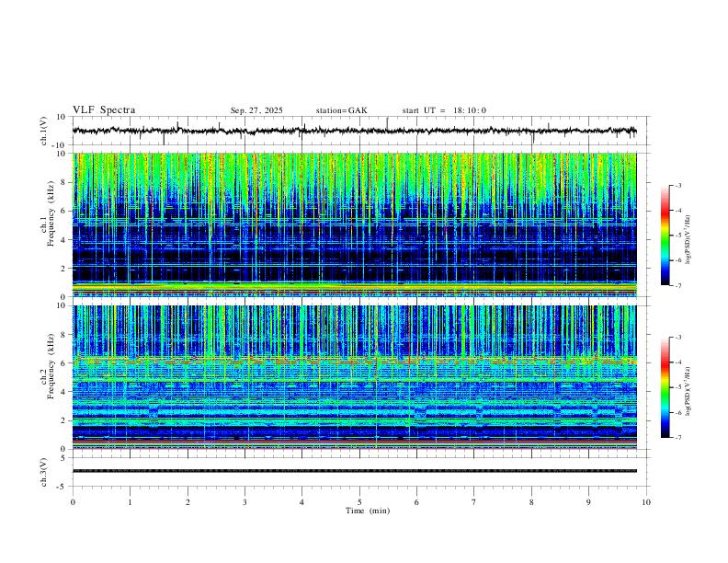Click the "-3" label on ch.1 colorbar
The image size is (728, 563).
click(677, 185)
